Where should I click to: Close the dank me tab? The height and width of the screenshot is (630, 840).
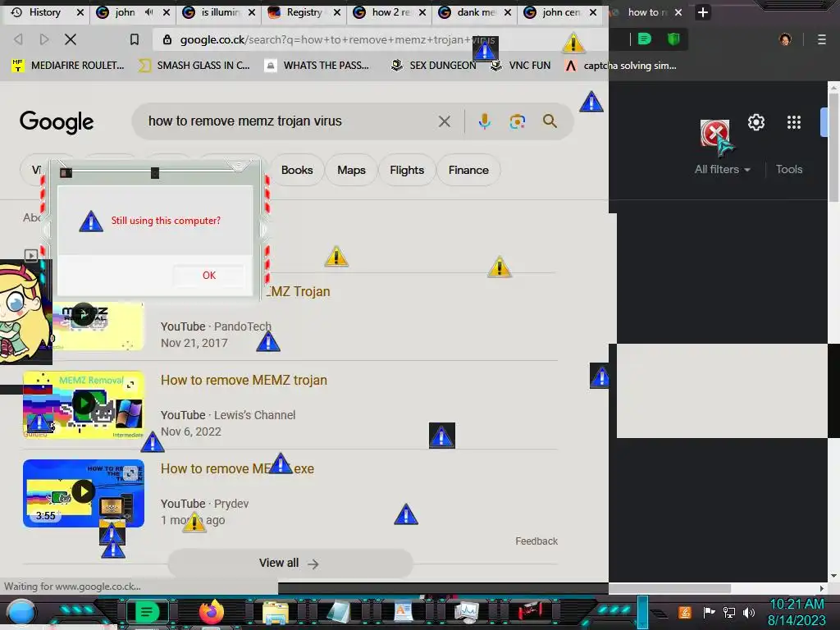(508, 12)
